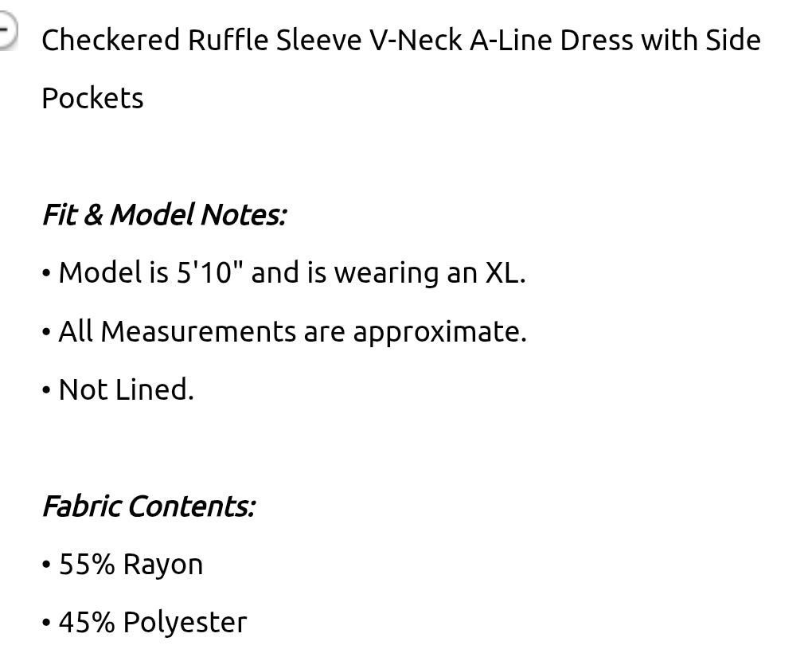
Task: Click the "Fabric Contents:" heading
Action: (148, 506)
